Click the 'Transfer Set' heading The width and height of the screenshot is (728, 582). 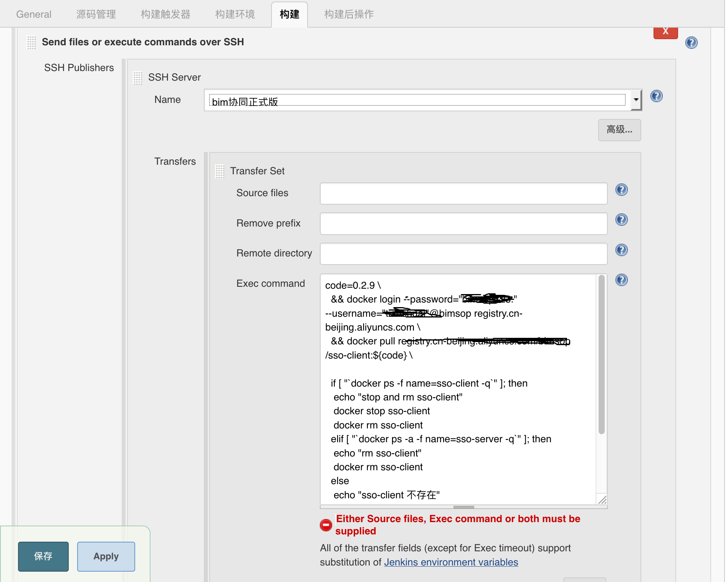(257, 171)
